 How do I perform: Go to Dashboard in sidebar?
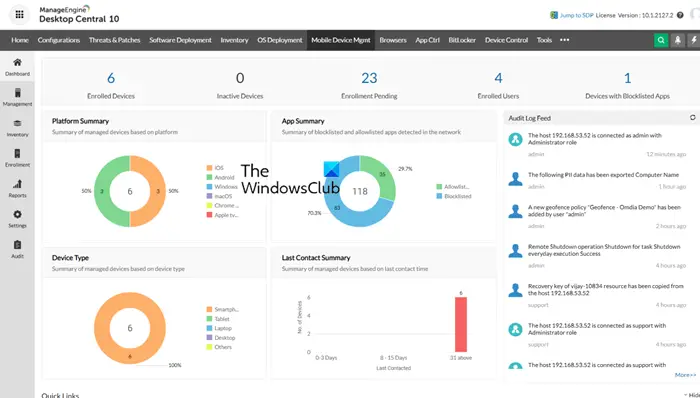click(x=17, y=67)
